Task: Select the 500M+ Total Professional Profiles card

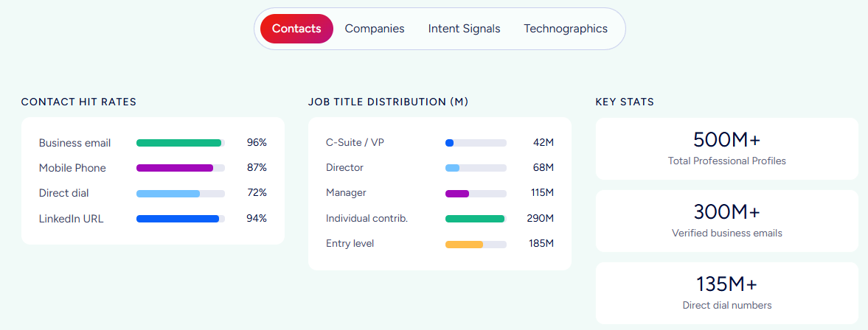Action: [727, 149]
